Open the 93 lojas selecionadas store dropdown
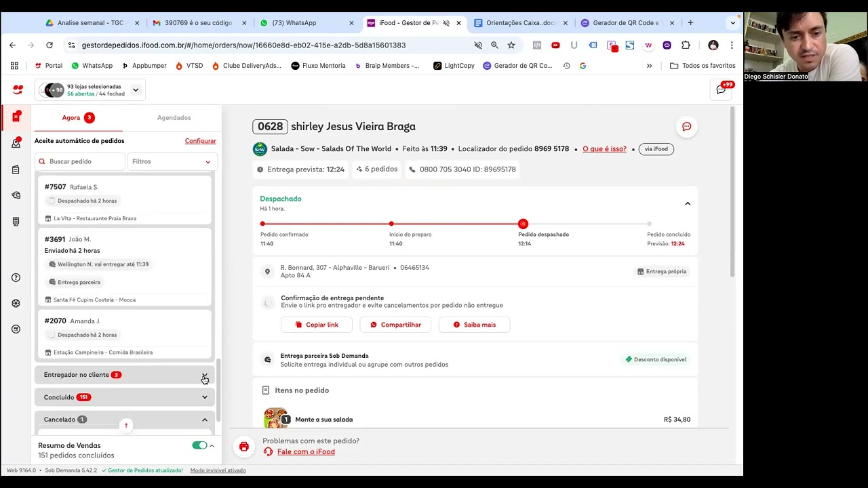 [x=91, y=90]
